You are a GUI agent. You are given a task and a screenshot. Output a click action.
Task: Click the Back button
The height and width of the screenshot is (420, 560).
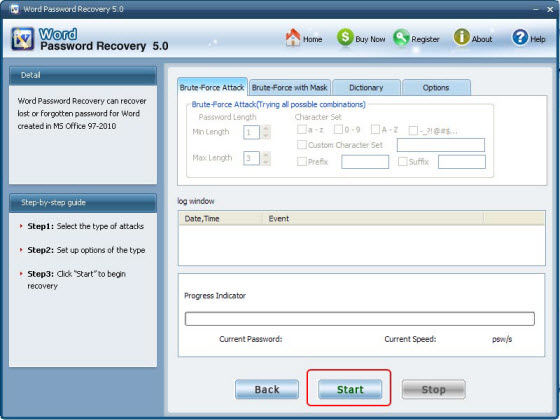267,389
